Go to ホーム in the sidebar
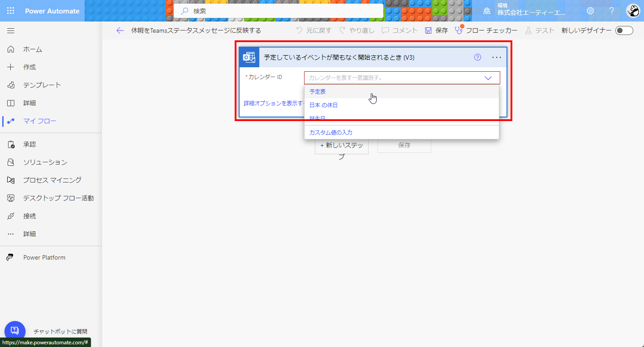This screenshot has height=347, width=644. (33, 49)
